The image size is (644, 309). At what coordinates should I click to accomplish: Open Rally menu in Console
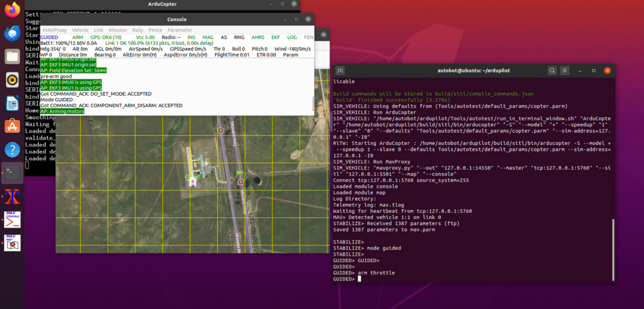[138, 30]
